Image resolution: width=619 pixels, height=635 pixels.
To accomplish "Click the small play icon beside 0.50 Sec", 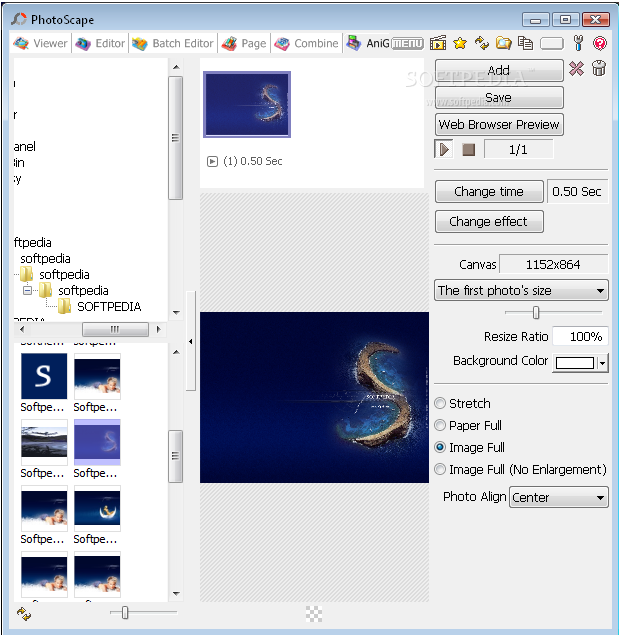I will click(212, 162).
